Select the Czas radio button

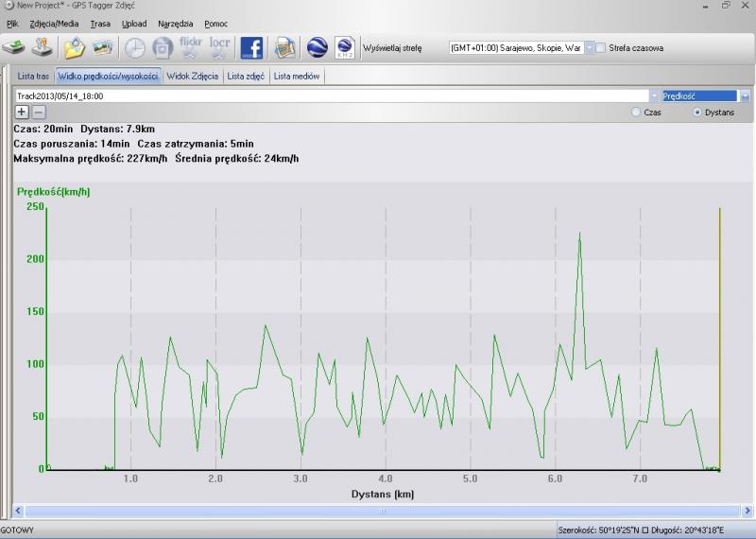pyautogui.click(x=636, y=112)
